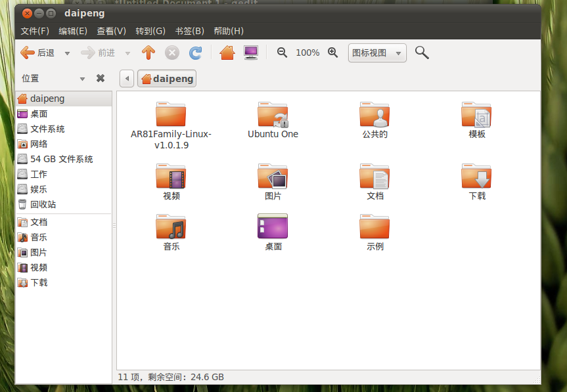Image resolution: width=567 pixels, height=392 pixels.
Task: Select 桌面 in the places sidebar
Action: 64,114
